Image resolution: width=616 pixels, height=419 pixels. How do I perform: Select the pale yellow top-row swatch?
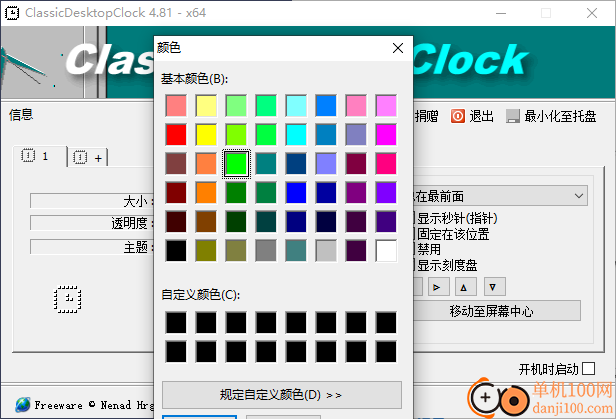pos(206,106)
